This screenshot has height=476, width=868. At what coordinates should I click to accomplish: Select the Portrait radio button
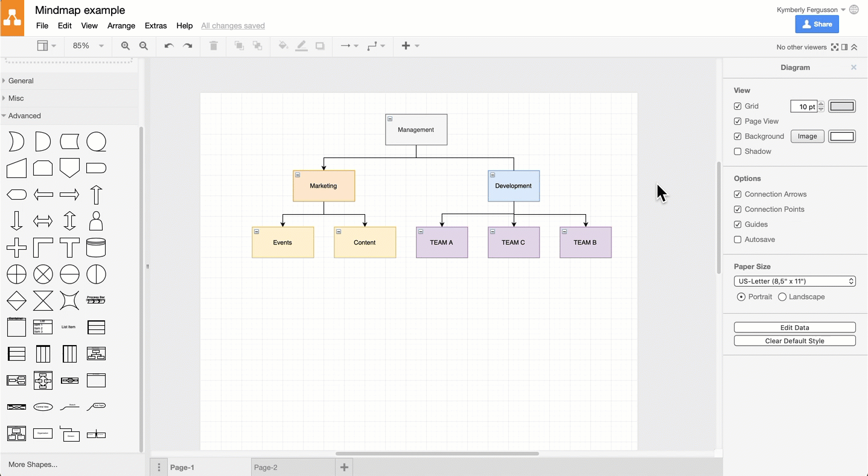coord(741,297)
